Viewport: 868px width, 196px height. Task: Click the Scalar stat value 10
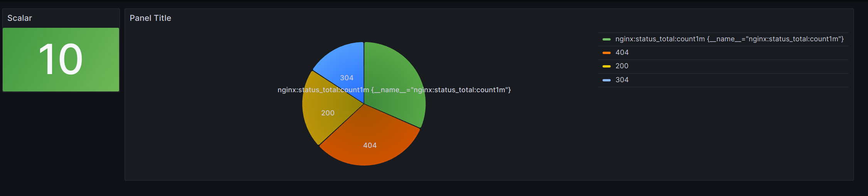coord(61,59)
